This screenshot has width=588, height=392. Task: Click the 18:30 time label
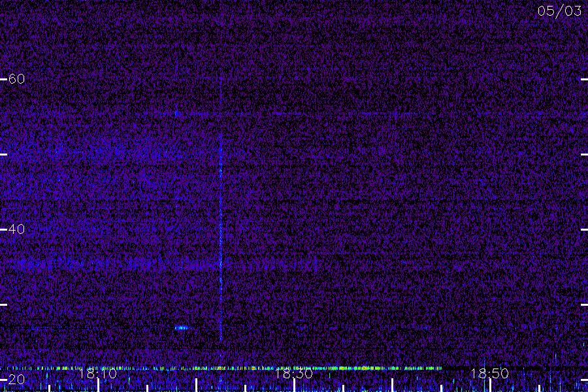coord(293,373)
